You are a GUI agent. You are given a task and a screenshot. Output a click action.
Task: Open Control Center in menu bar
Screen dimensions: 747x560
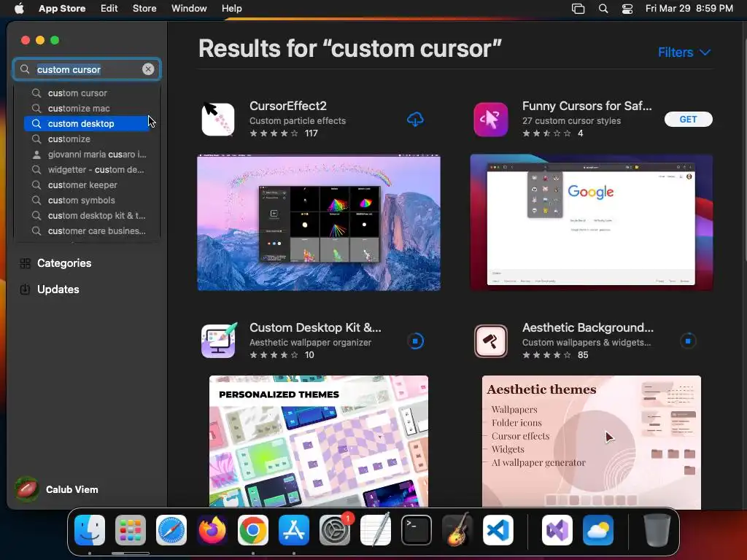click(x=627, y=9)
